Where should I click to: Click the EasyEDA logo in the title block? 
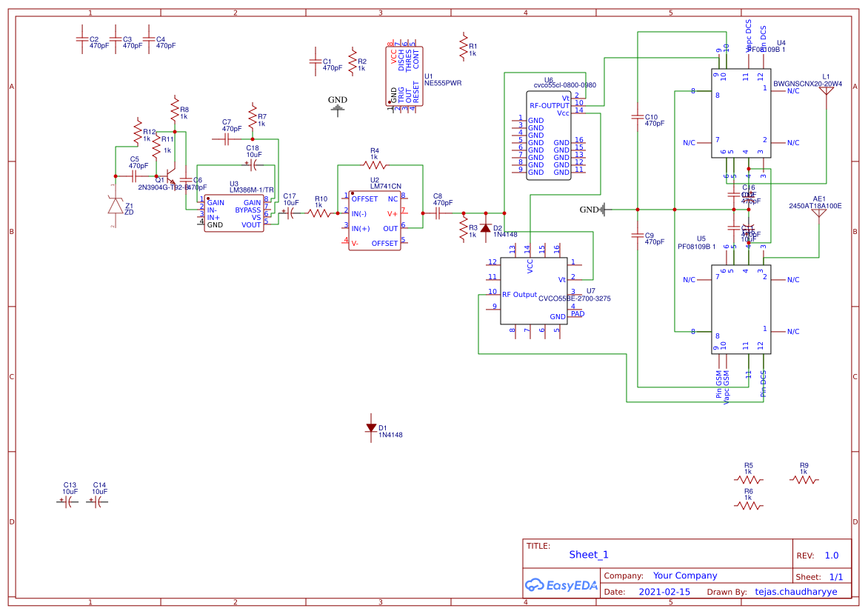(561, 584)
